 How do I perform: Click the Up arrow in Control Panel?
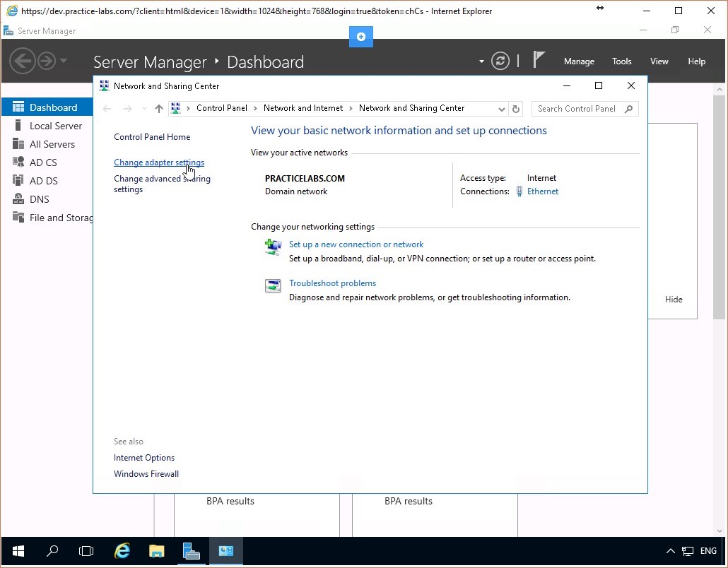pos(158,109)
